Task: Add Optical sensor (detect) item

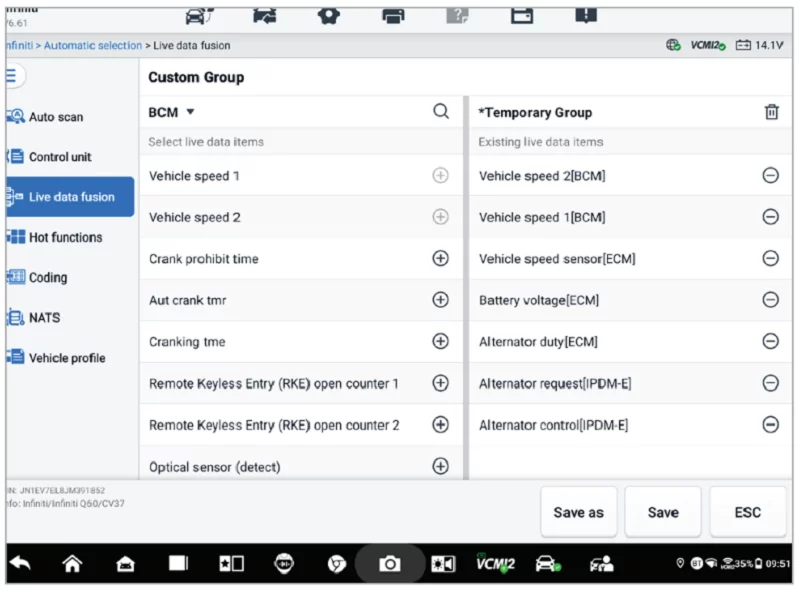Action: pos(440,466)
